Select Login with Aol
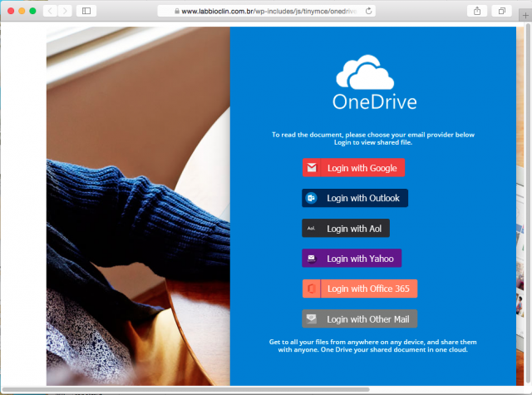The height and width of the screenshot is (395, 532). 346,228
